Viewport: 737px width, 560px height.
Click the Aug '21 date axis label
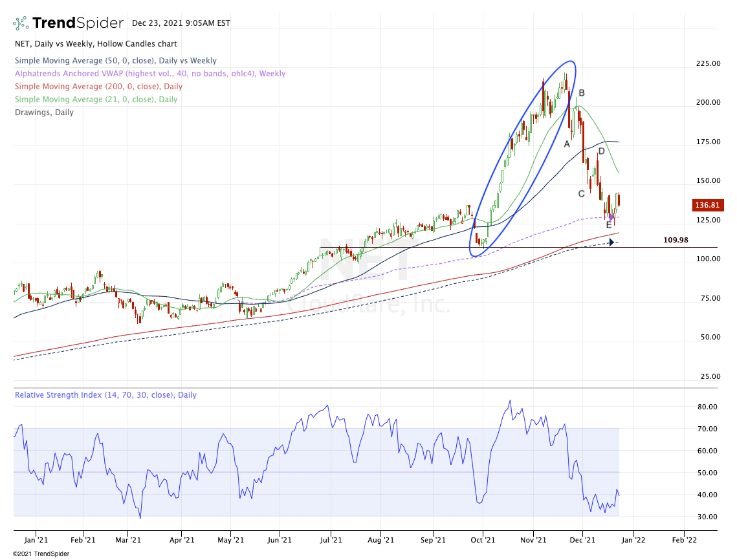(x=380, y=540)
